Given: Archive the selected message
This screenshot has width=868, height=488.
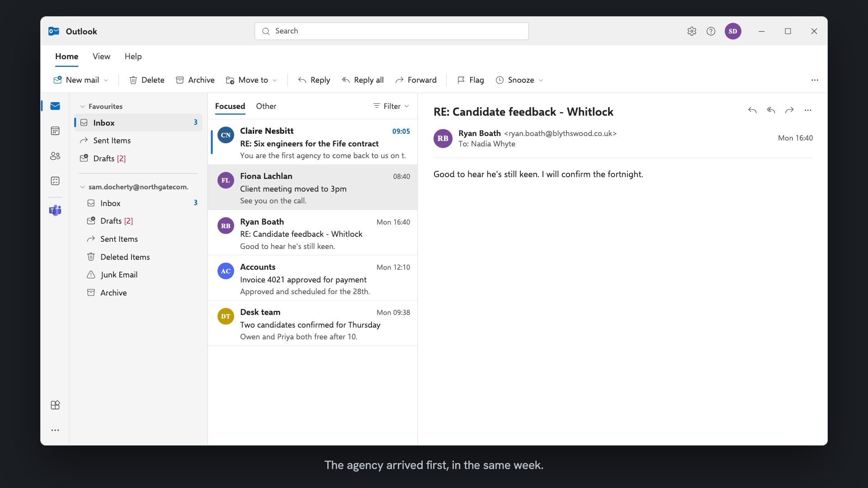Looking at the screenshot, I should pos(195,80).
